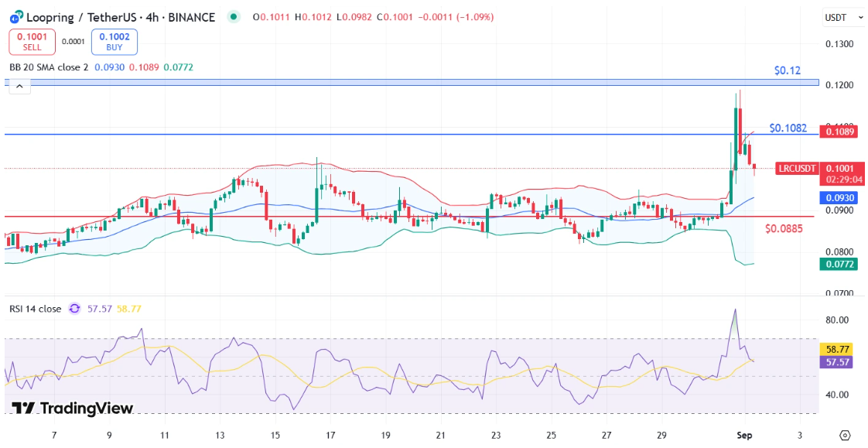Screen dimensions: 868x448
Task: Click date label 21 on the time axis
Action: [441, 435]
